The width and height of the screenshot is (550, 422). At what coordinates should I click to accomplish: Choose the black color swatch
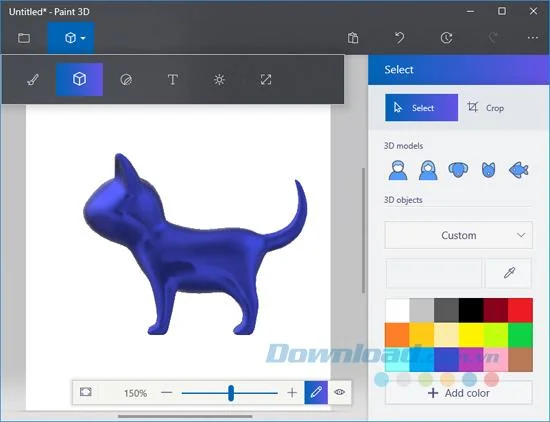(471, 310)
